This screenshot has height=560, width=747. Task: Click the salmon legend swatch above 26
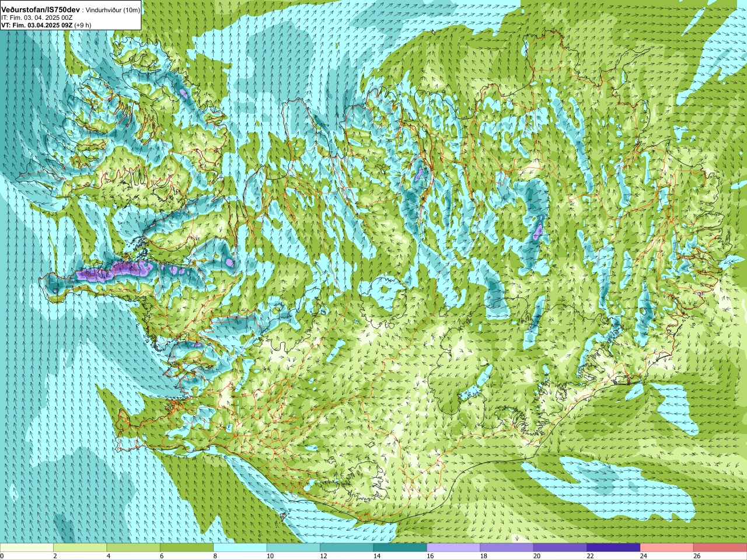(720, 548)
